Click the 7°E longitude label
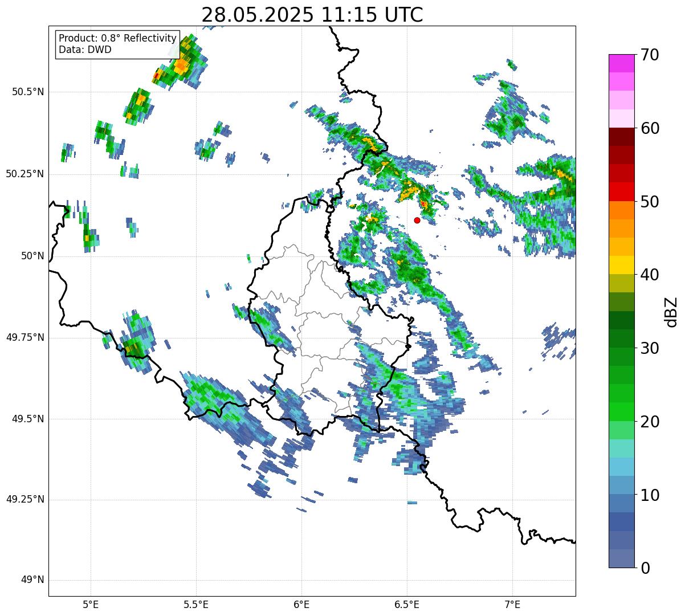The width and height of the screenshot is (685, 616). (512, 604)
